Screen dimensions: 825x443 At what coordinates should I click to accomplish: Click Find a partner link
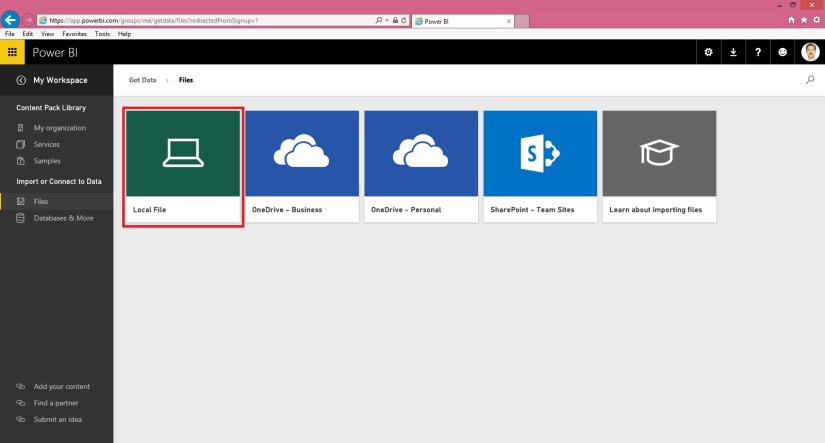pyautogui.click(x=56, y=403)
